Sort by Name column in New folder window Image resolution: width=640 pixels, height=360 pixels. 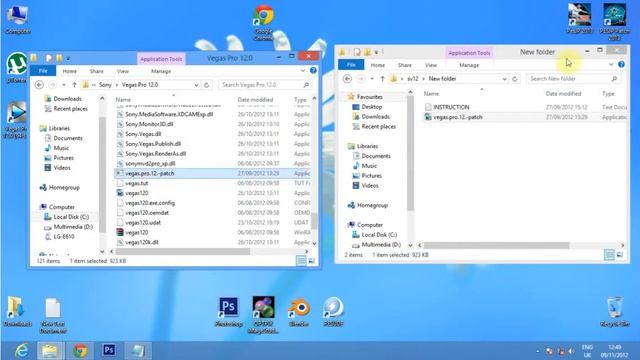431,94
